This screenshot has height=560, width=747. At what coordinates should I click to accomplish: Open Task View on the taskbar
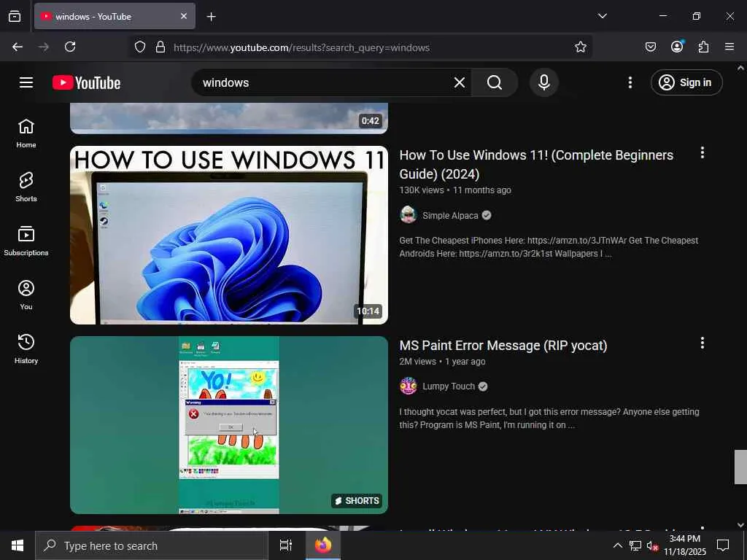tap(286, 545)
